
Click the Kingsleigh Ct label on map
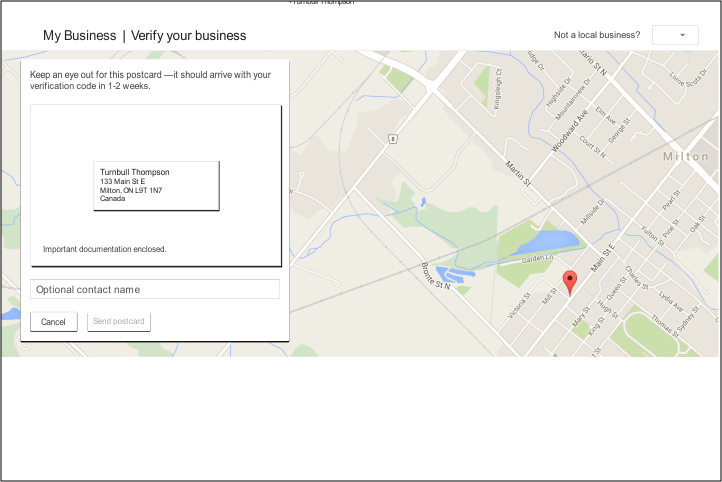(498, 89)
